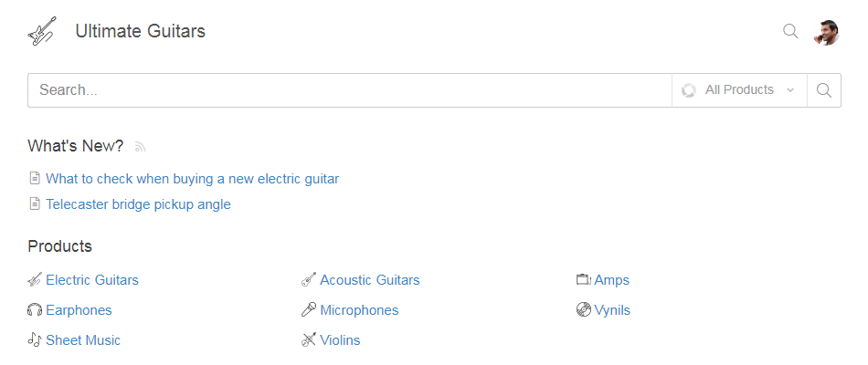Open article on buying a new electric guitar

[x=192, y=179]
